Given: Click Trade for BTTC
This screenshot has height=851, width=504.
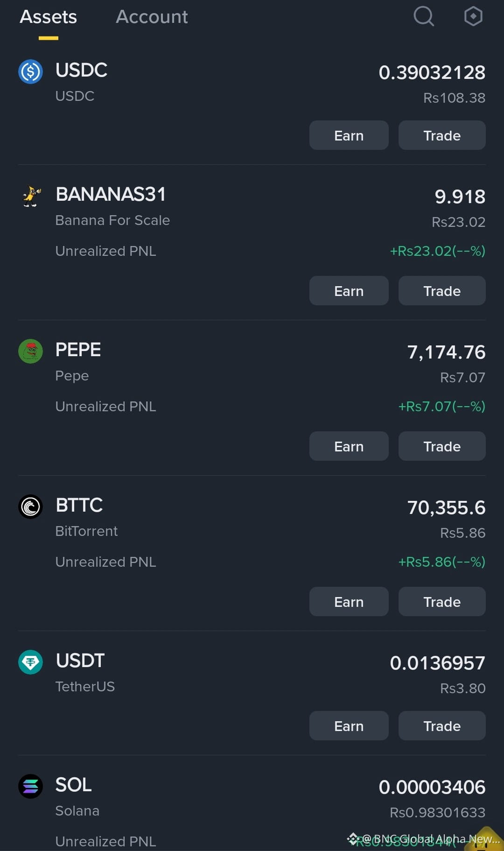Looking at the screenshot, I should (442, 602).
